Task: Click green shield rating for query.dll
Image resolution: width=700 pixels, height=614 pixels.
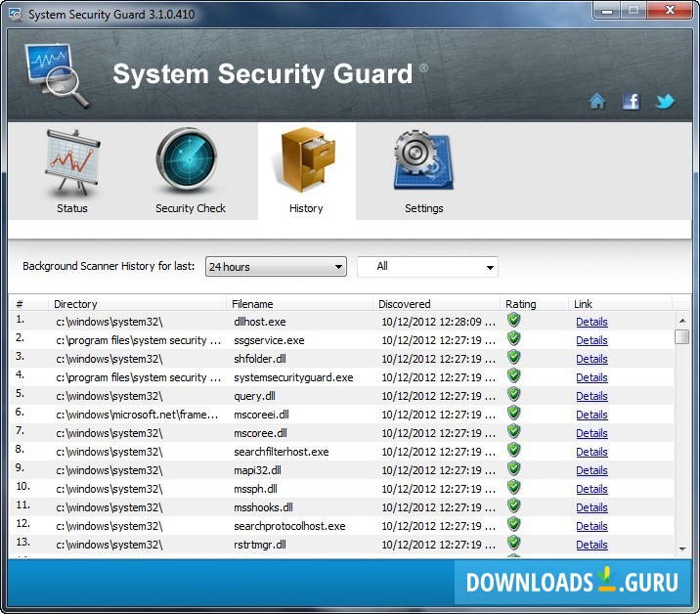Action: pos(514,395)
